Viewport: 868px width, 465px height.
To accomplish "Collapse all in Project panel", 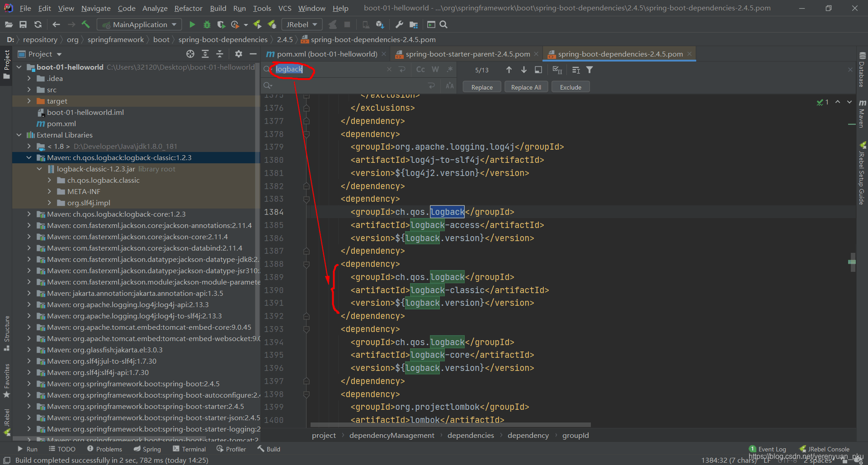I will click(x=220, y=54).
